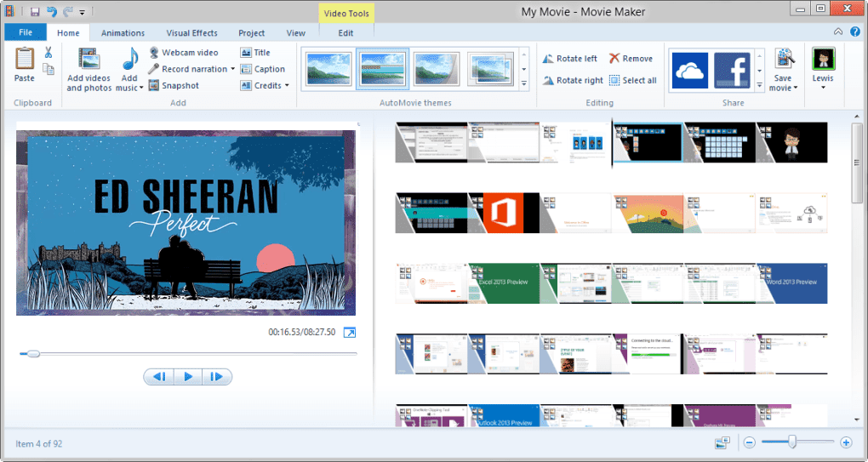Expand the Record narration dropdown arrow
The width and height of the screenshot is (868, 462).
coord(232,69)
